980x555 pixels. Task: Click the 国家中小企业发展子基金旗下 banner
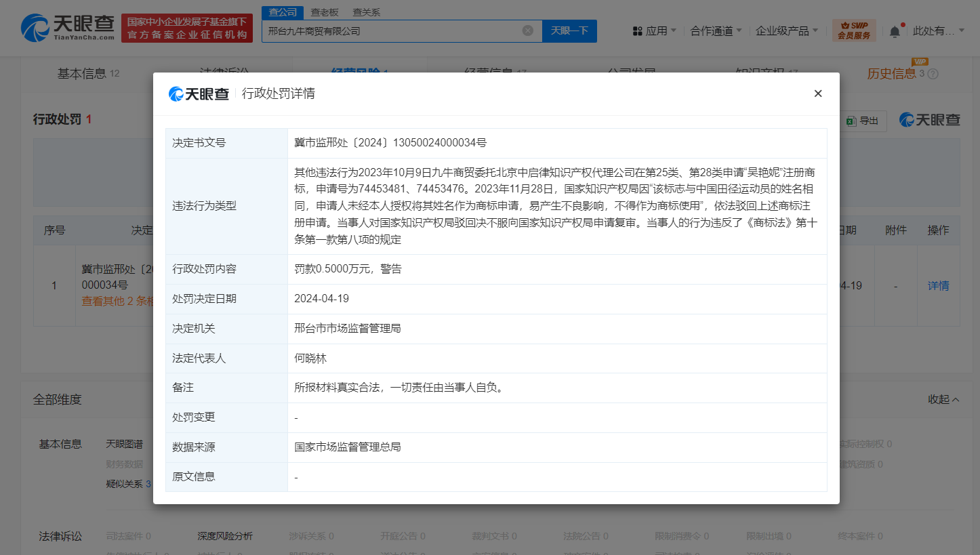click(x=187, y=28)
